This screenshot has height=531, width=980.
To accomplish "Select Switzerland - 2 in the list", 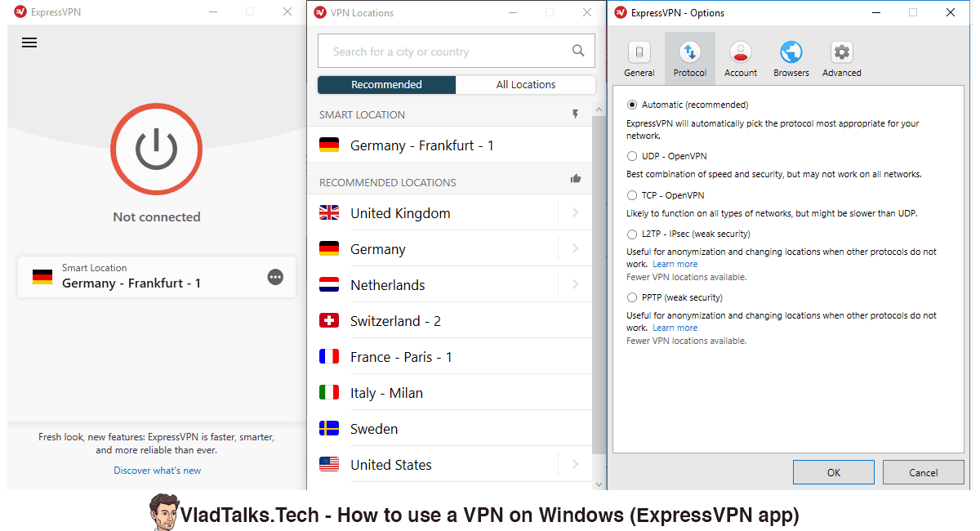I will [x=449, y=321].
